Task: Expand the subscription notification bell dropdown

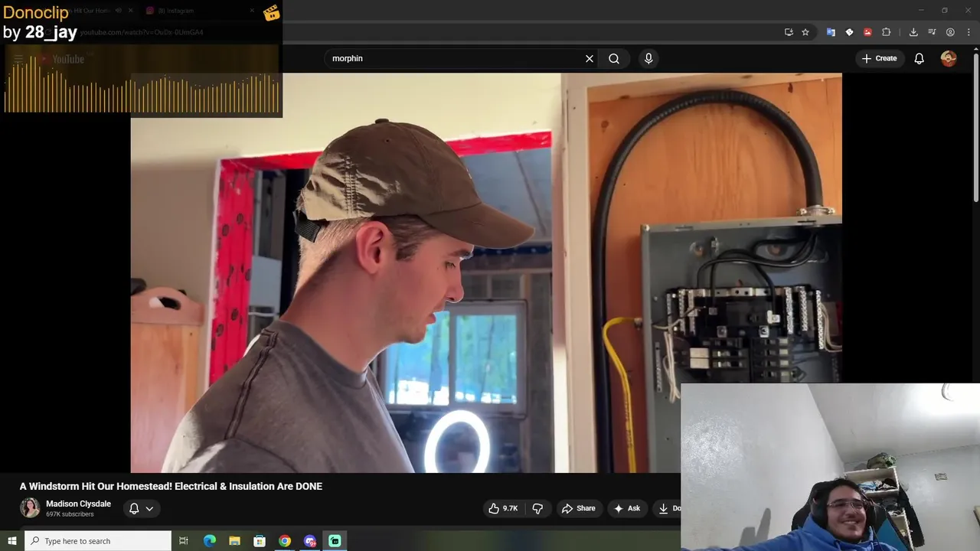Action: click(141, 508)
